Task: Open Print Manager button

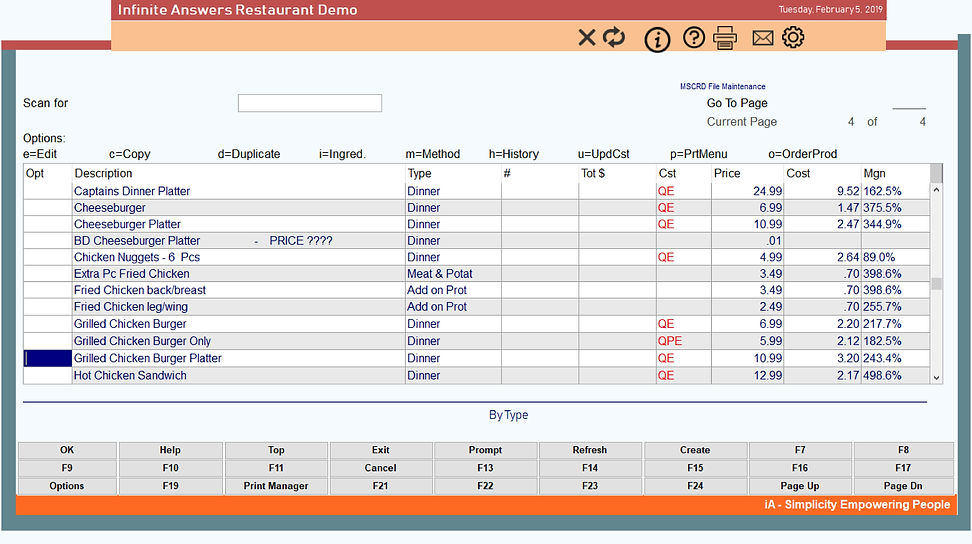Action: (276, 486)
